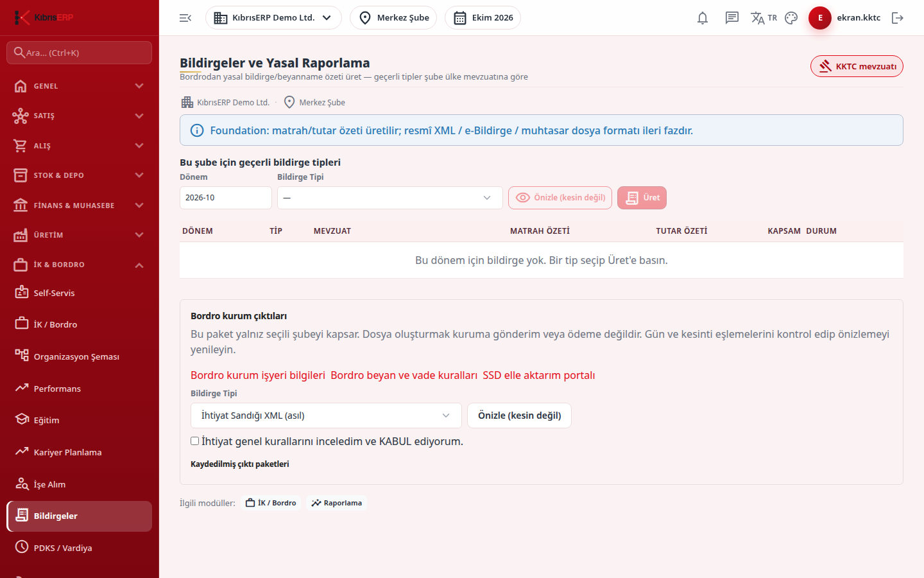Switch language via TR translate icon

(764, 18)
